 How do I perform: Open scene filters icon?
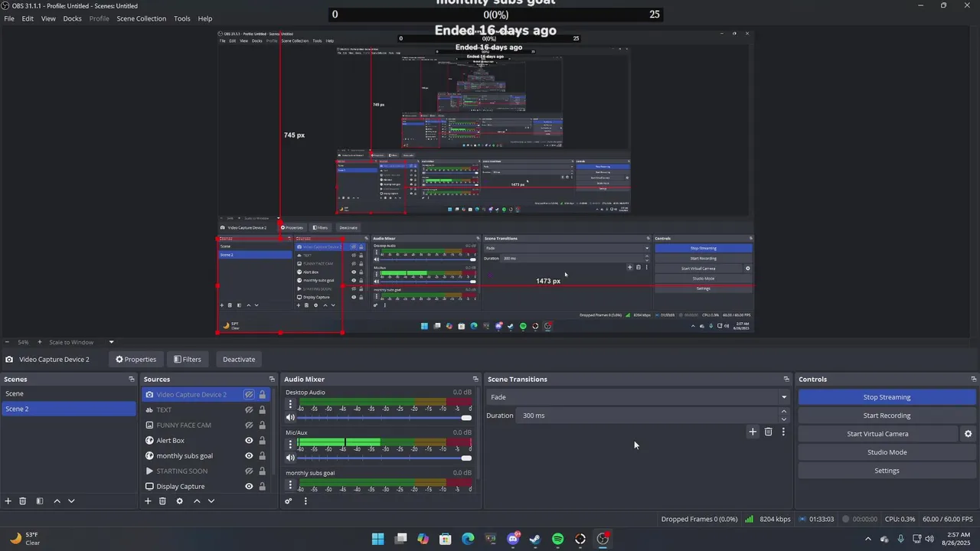[x=39, y=501]
